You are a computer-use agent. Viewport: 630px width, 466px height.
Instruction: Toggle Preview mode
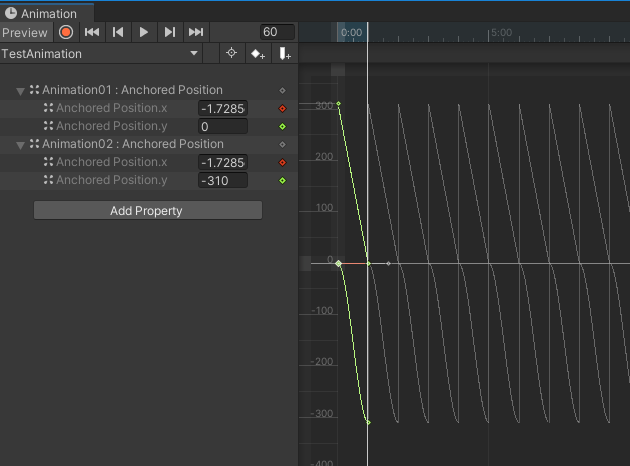pos(24,32)
